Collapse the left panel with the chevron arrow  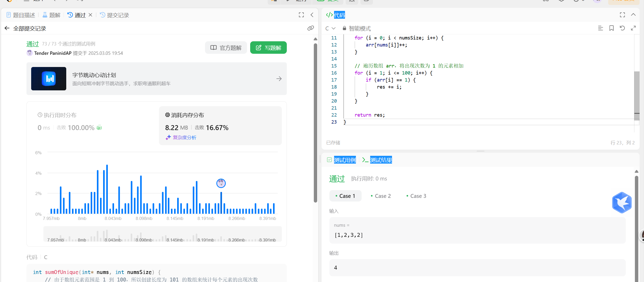[x=312, y=15]
